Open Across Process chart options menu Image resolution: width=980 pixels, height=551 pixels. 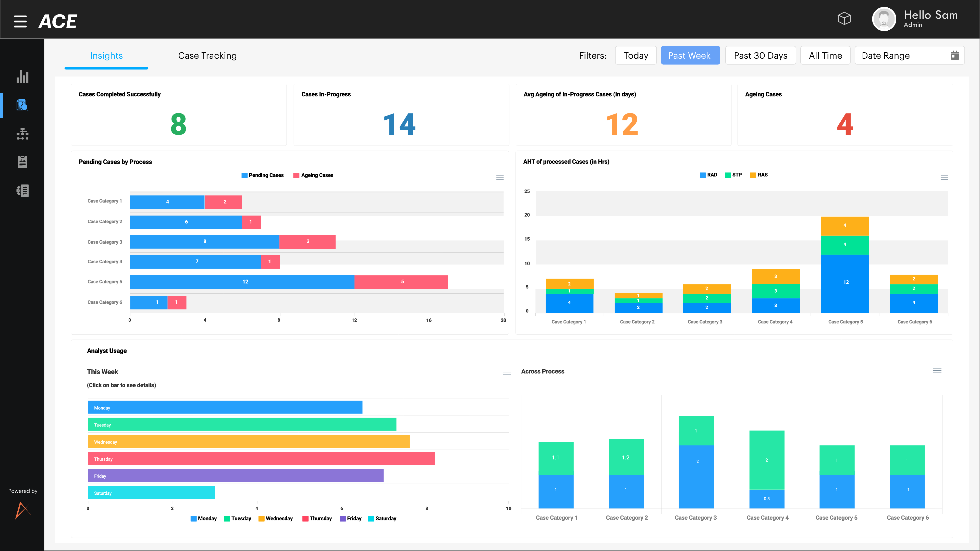click(937, 371)
